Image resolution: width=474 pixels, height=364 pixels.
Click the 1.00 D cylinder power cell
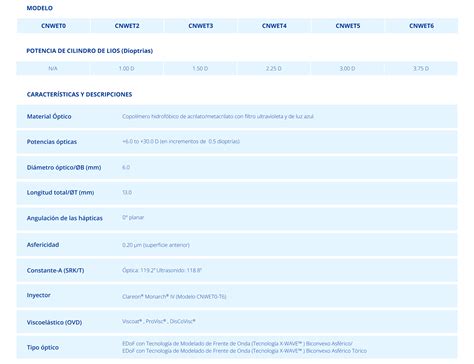(x=127, y=68)
